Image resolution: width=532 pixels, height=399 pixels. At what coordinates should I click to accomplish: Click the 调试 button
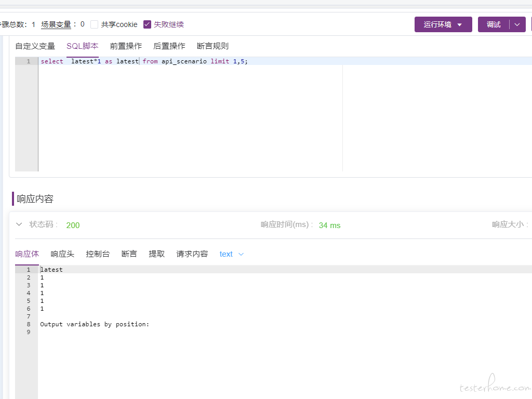point(494,24)
